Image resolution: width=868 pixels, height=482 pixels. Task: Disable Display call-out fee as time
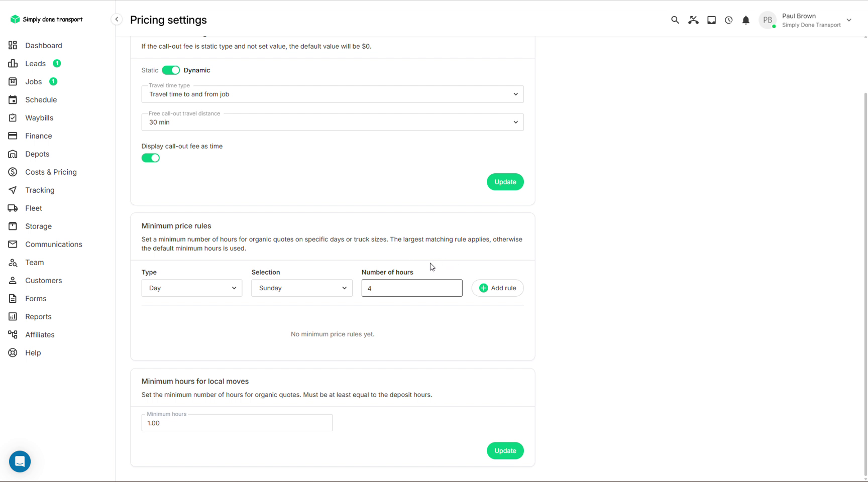tap(151, 158)
